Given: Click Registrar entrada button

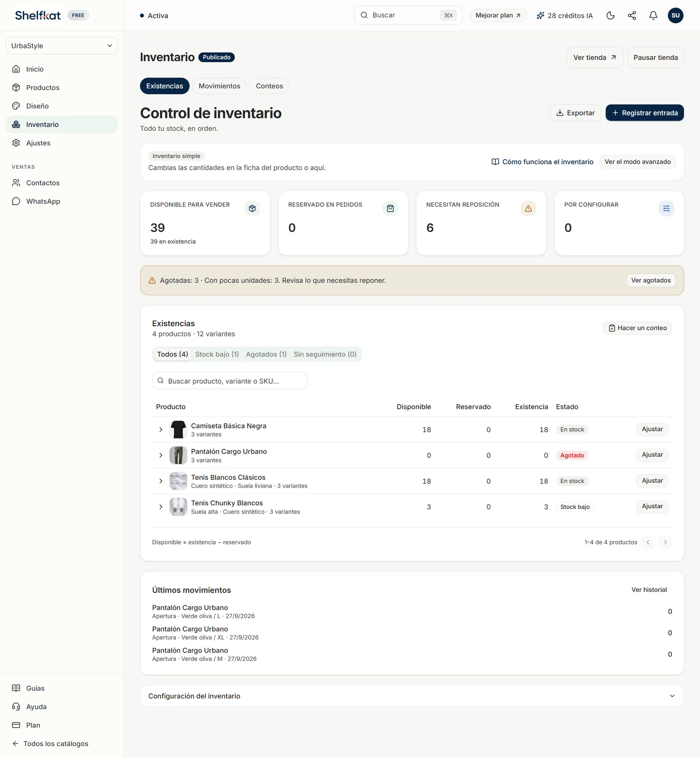Looking at the screenshot, I should click(x=644, y=113).
